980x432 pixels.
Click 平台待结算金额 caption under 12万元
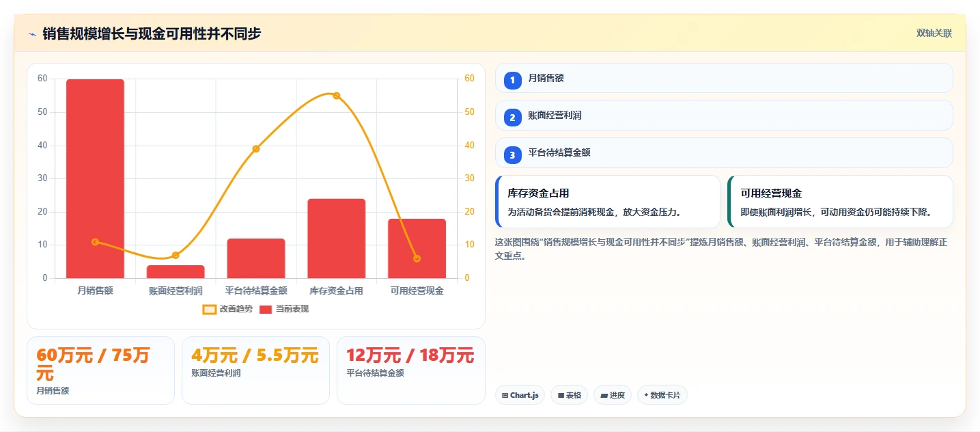pyautogui.click(x=375, y=373)
